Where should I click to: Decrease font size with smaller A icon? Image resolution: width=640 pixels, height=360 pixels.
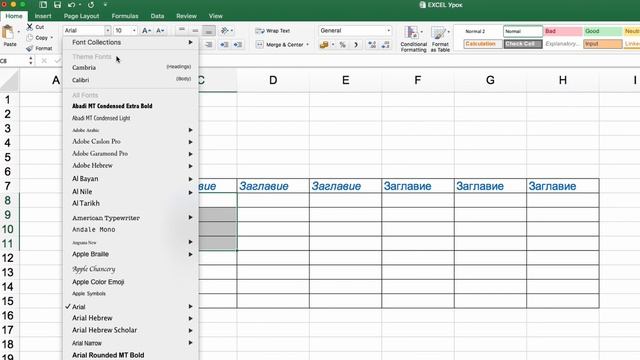click(x=160, y=31)
